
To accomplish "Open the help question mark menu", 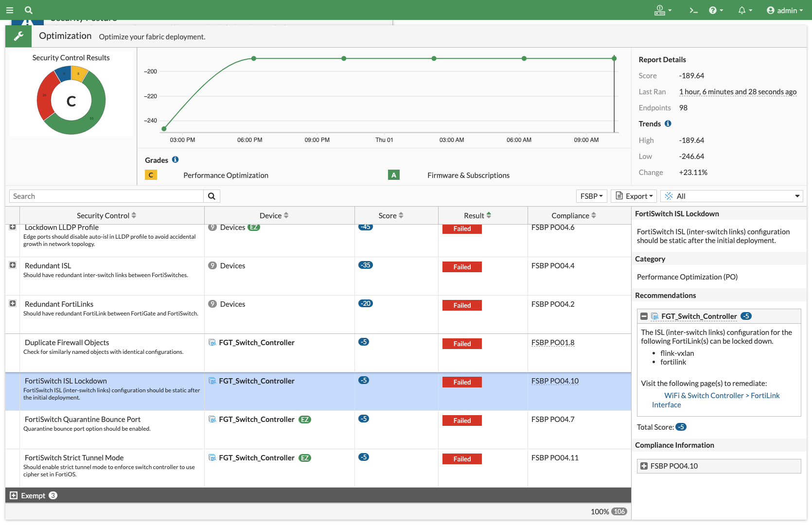I will tap(715, 10).
